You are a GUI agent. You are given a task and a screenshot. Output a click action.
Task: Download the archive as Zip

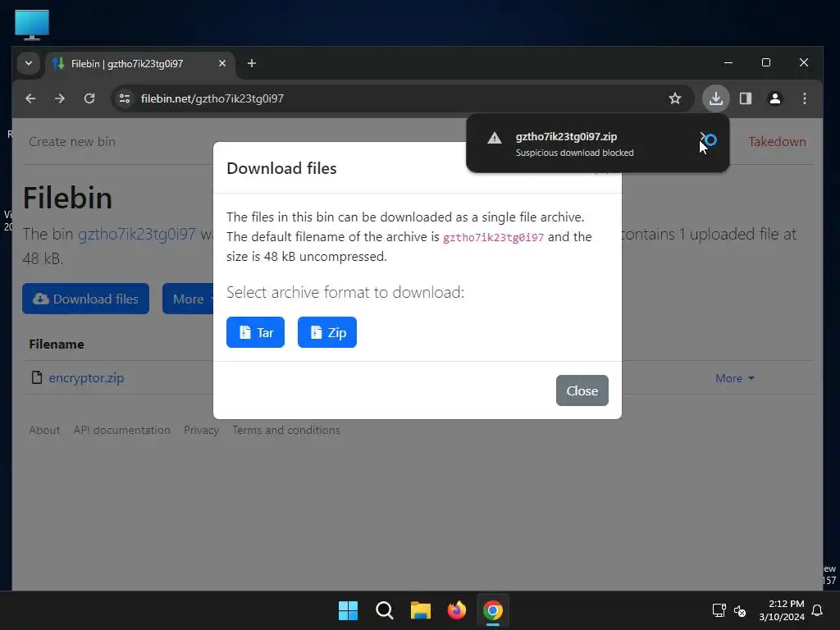327,332
